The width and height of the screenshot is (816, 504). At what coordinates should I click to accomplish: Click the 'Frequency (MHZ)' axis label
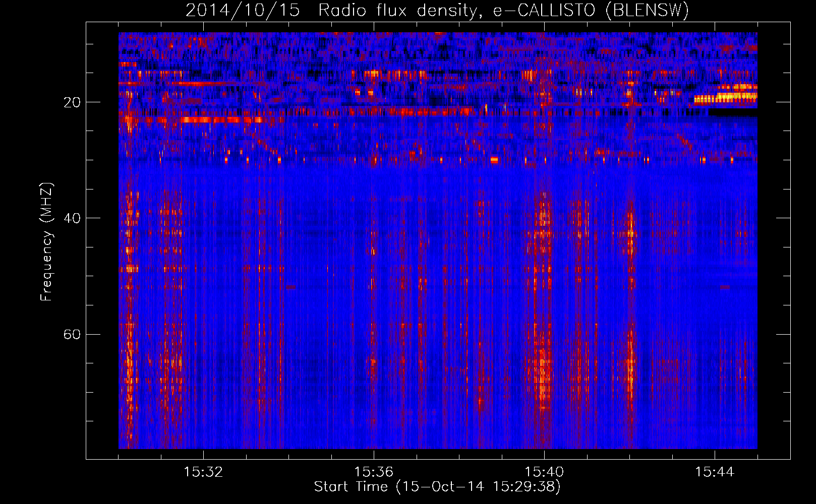click(46, 242)
